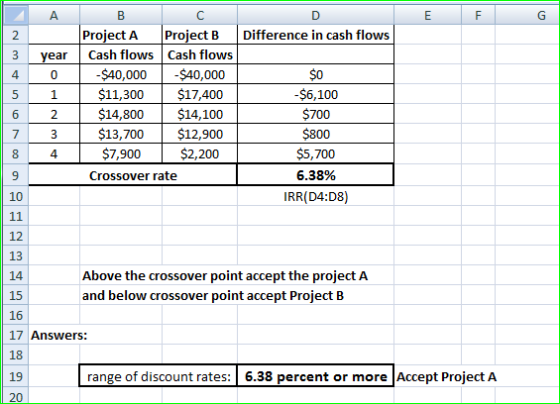The height and width of the screenshot is (404, 560).
Task: Click 'Cash flows' cell under Project B
Action: [200, 55]
